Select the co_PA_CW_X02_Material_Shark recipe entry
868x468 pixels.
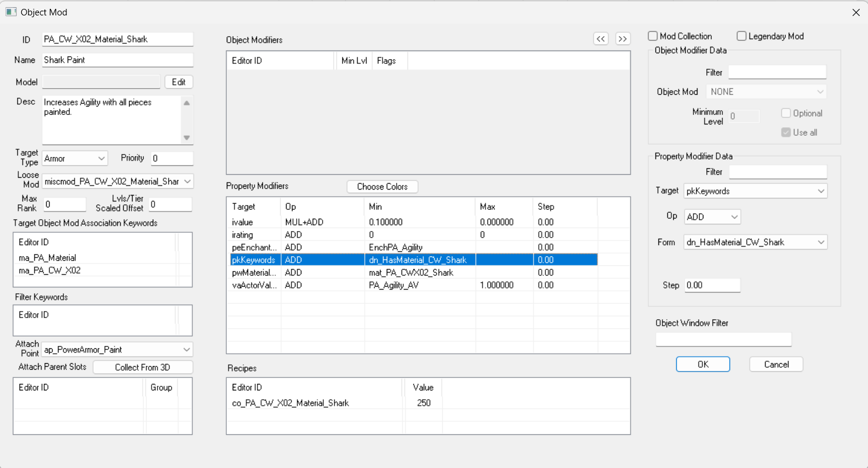click(290, 403)
